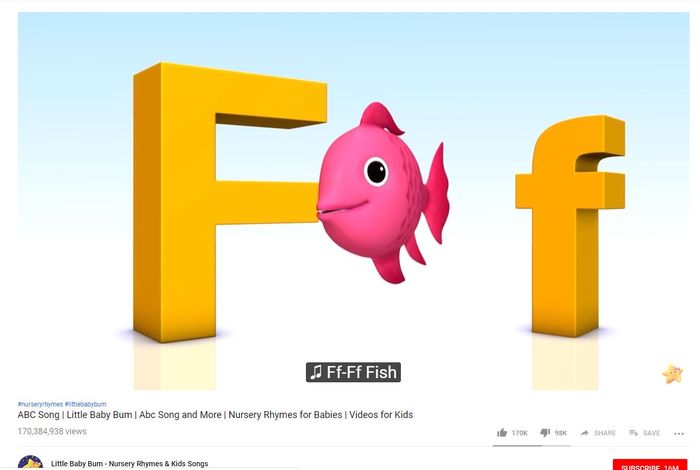Click the Ff-Ff Fish caption box
The image size is (700, 470).
(x=353, y=372)
